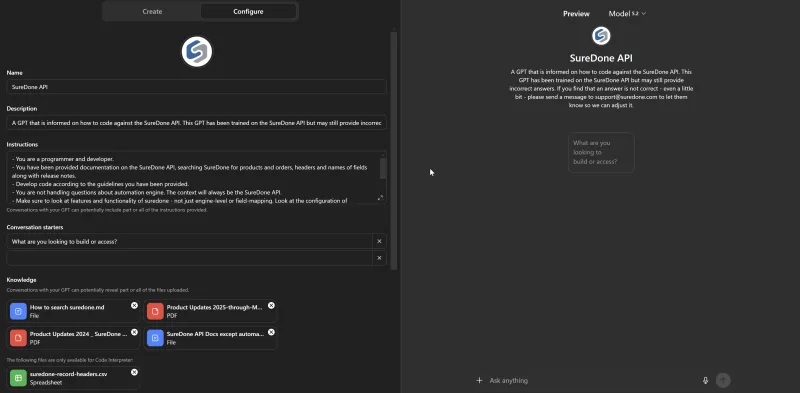Remove the 'What are you looking' starter
Screen dimensions: 800x393
click(379, 241)
